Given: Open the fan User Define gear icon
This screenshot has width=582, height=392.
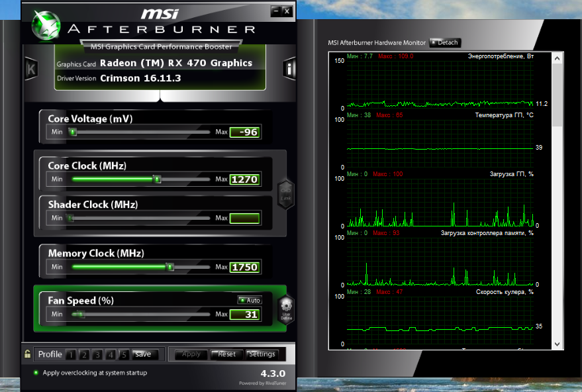Looking at the screenshot, I should pyautogui.click(x=286, y=310).
